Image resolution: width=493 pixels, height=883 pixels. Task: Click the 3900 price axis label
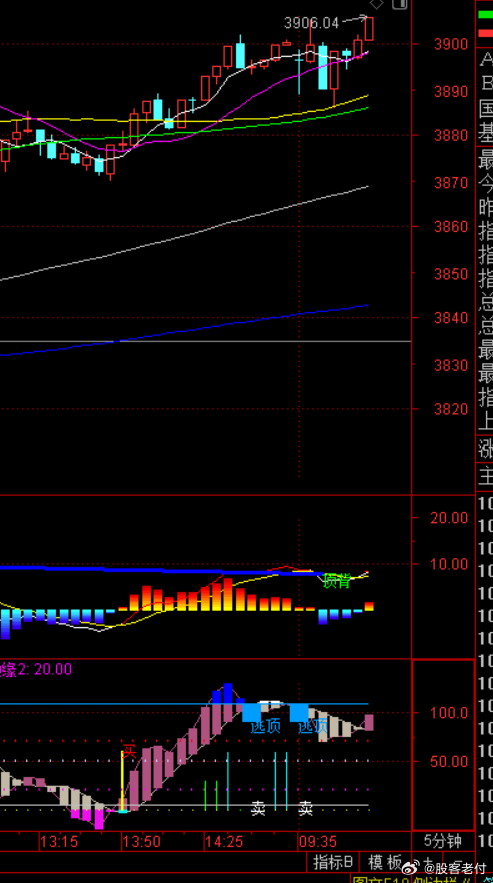click(x=451, y=44)
